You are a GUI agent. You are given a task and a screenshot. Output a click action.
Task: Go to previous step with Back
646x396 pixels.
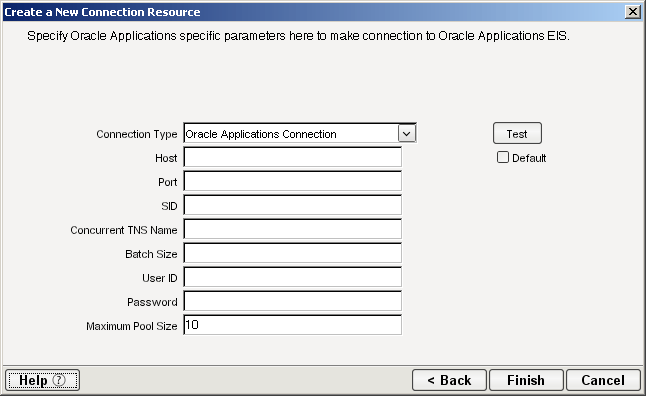(x=449, y=380)
